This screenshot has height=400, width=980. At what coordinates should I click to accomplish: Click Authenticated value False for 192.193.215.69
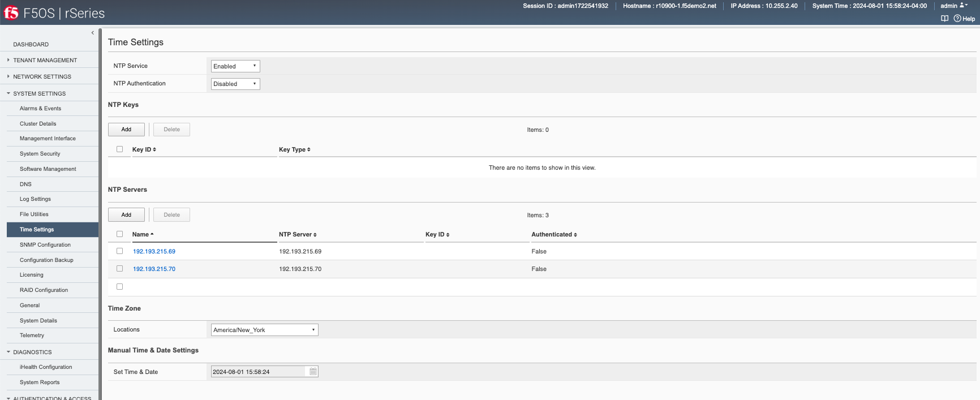(x=539, y=251)
